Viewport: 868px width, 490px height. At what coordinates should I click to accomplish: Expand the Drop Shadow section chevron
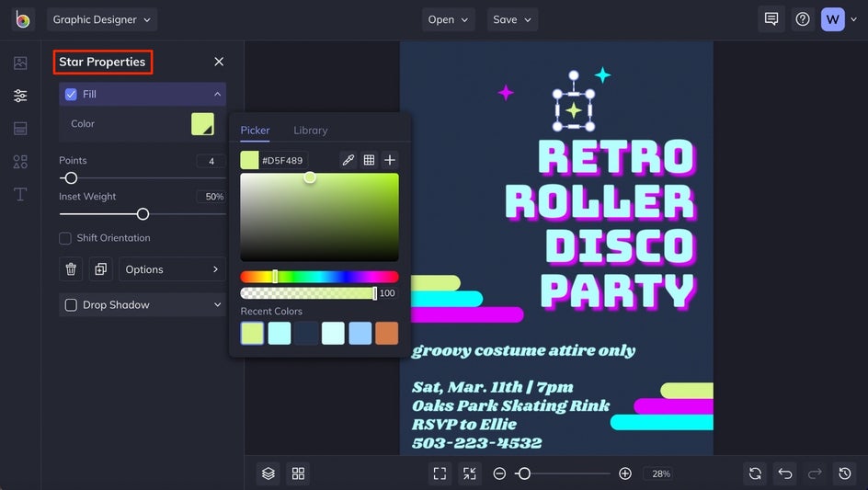tap(217, 304)
